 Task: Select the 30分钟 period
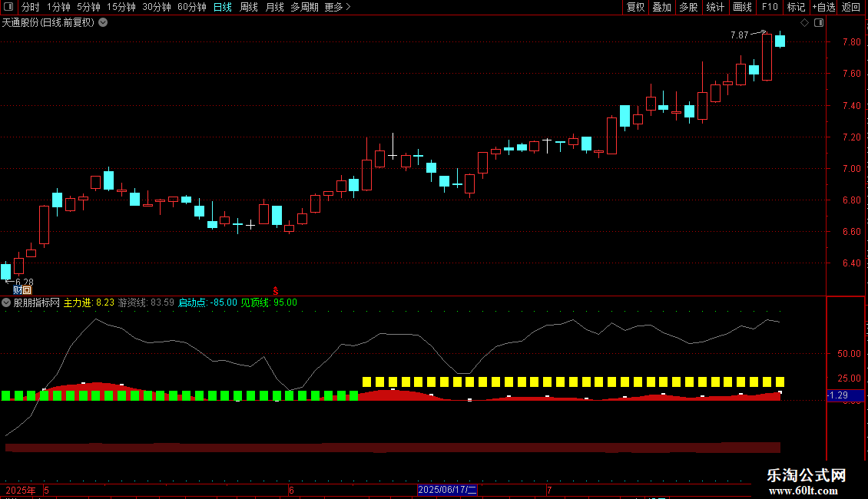(x=156, y=7)
